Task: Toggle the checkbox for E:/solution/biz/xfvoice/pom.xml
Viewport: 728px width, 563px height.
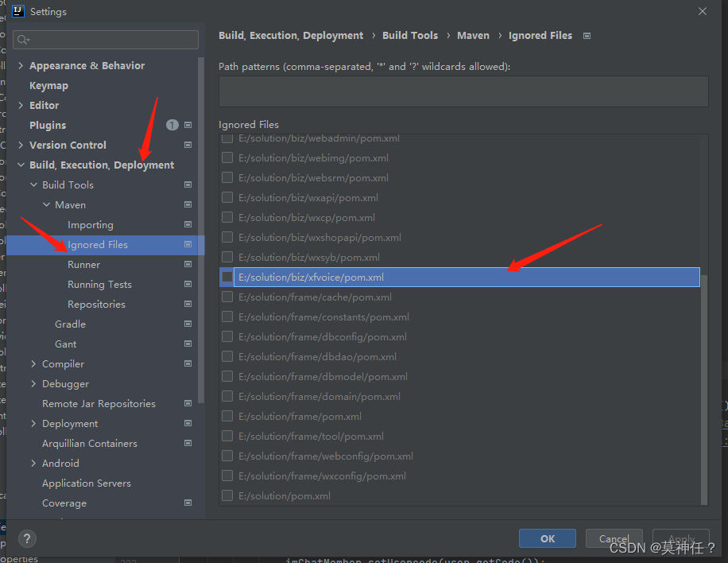Action: [x=227, y=278]
